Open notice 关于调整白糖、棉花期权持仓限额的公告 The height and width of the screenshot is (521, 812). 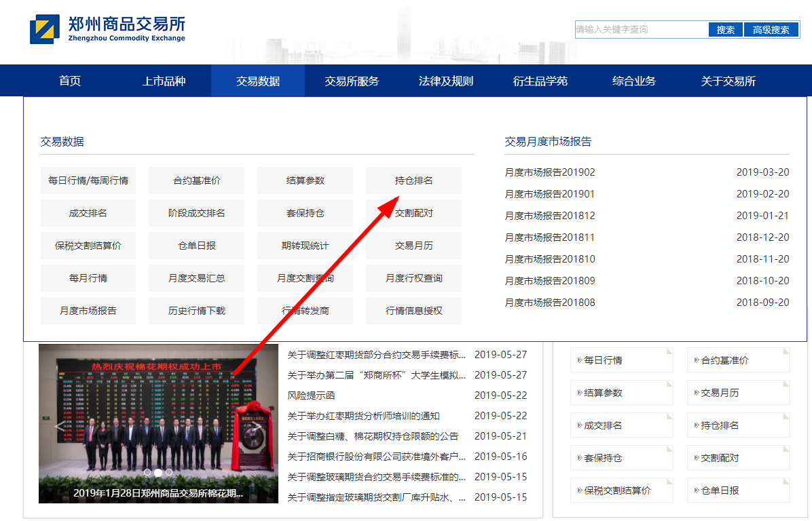373,436
